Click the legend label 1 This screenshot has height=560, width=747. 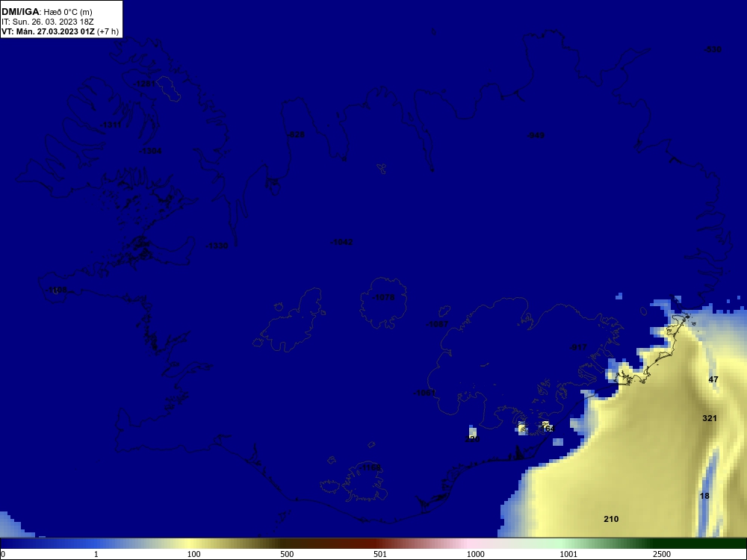(x=96, y=554)
